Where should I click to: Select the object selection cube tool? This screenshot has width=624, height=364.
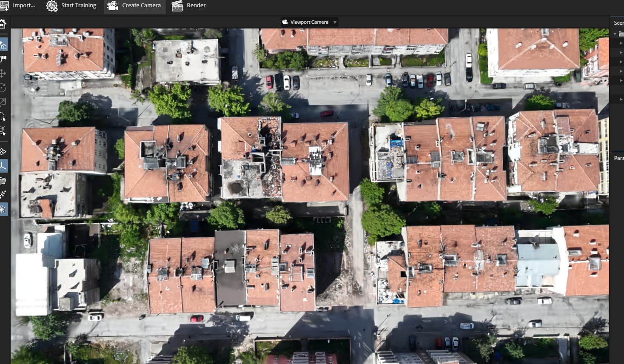point(3,45)
